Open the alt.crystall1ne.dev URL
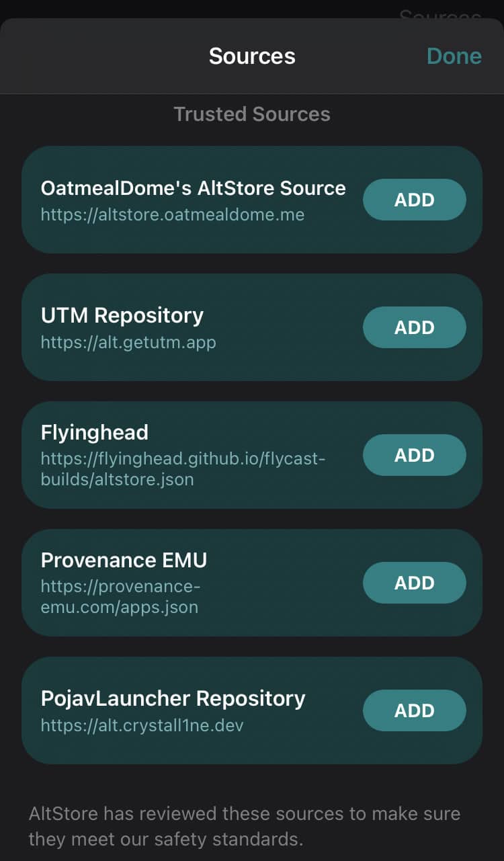 pyautogui.click(x=142, y=726)
